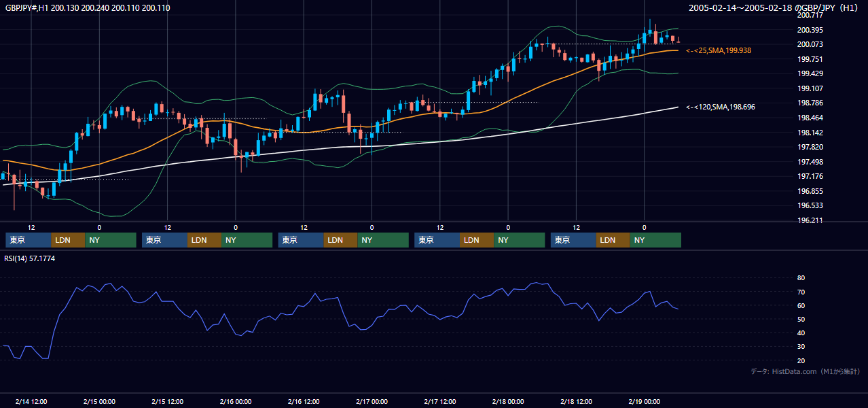Screen dimensions: 868x408
Task: Click the rightmost NY session block
Action: tap(655, 240)
